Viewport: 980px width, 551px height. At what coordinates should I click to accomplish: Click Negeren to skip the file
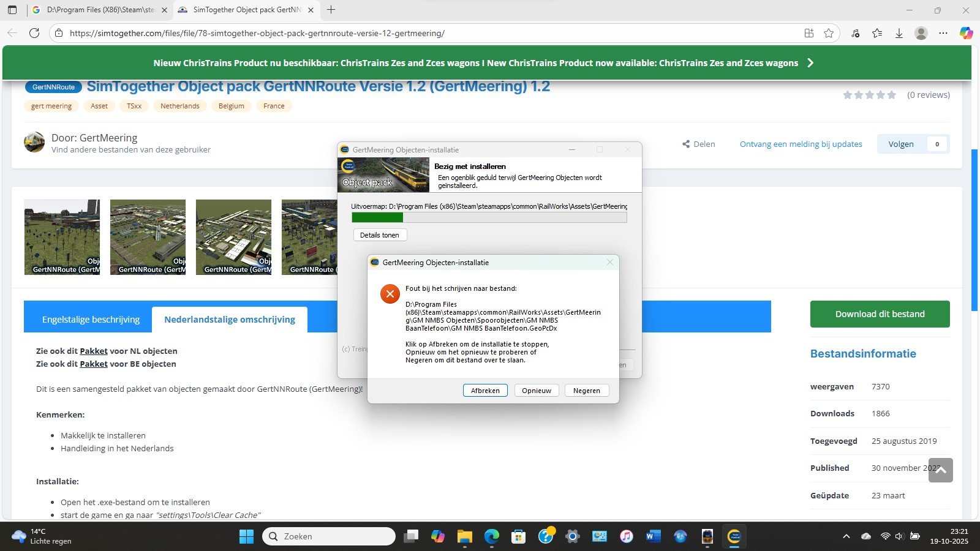click(586, 391)
